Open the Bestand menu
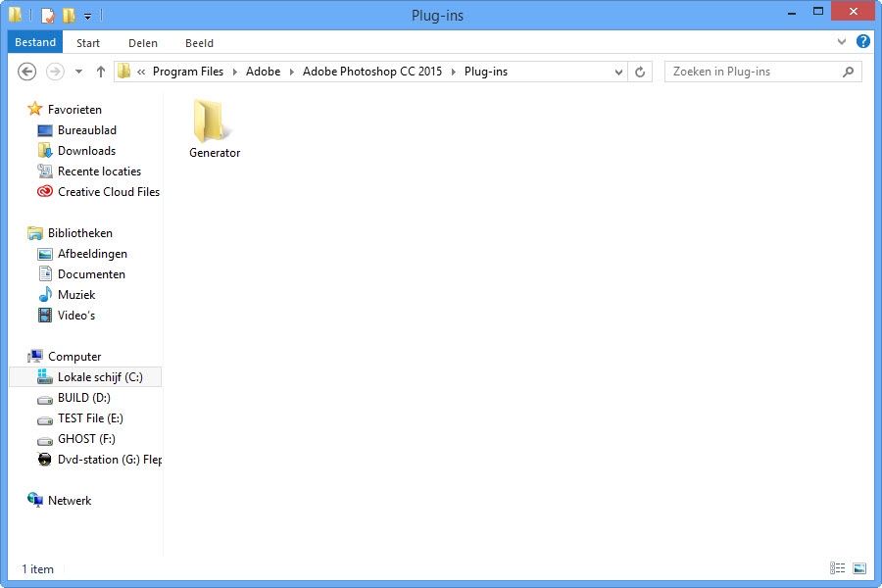Screen dimensions: 882x588 [35, 42]
